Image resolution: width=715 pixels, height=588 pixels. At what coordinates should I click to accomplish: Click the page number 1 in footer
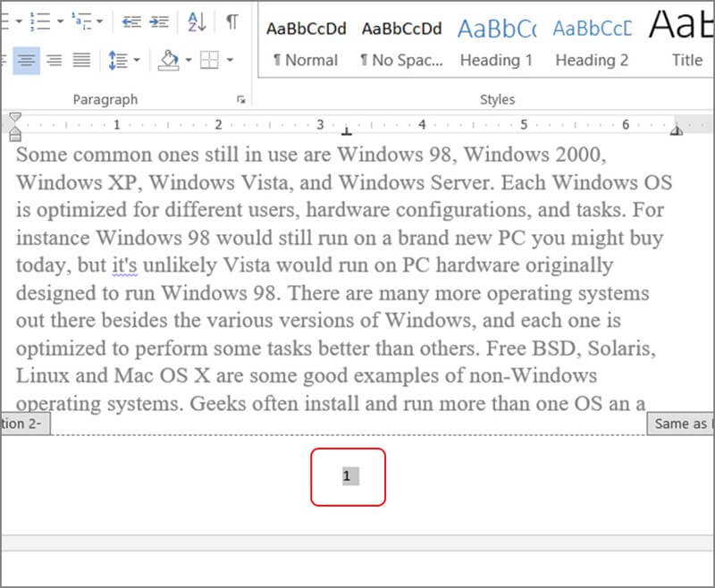pos(348,476)
